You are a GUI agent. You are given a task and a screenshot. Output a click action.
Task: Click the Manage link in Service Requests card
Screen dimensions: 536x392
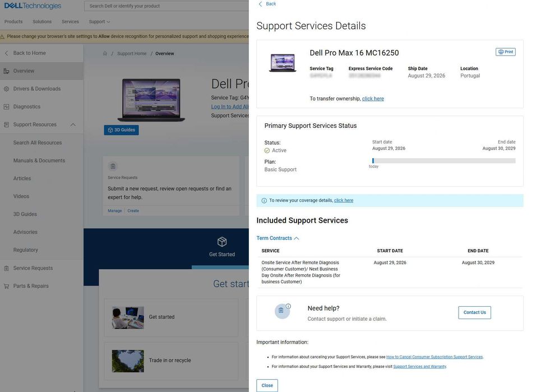pos(114,211)
